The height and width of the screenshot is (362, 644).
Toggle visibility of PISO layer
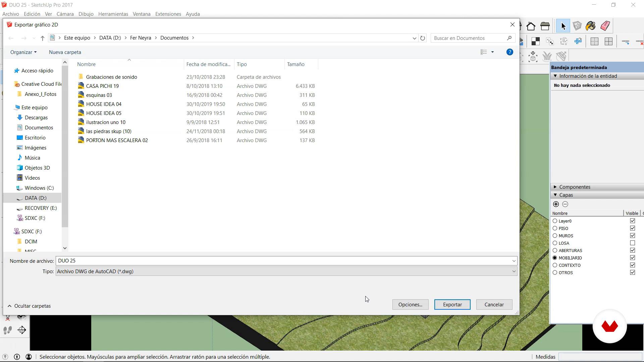tap(633, 228)
